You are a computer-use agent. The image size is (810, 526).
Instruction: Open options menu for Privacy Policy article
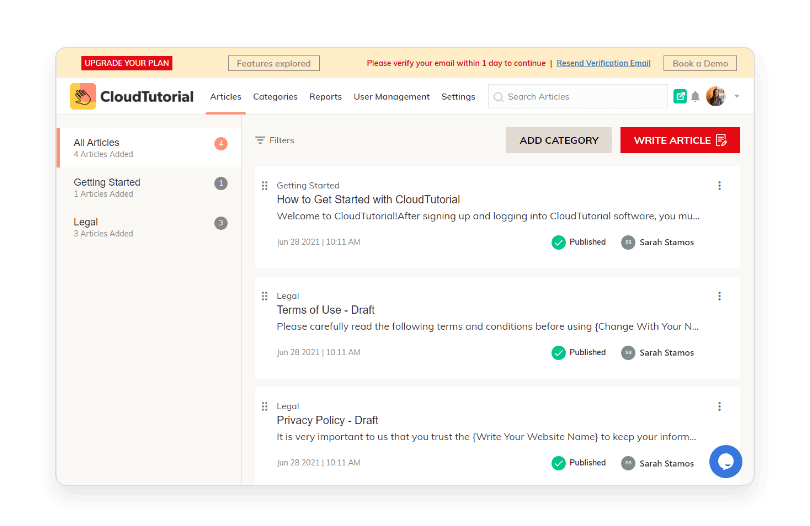click(x=719, y=407)
